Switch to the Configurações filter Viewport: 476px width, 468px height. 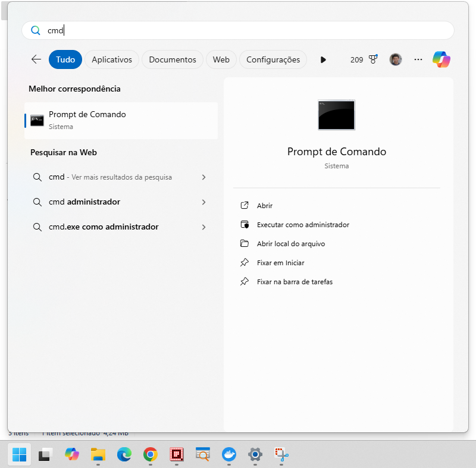pyautogui.click(x=273, y=59)
